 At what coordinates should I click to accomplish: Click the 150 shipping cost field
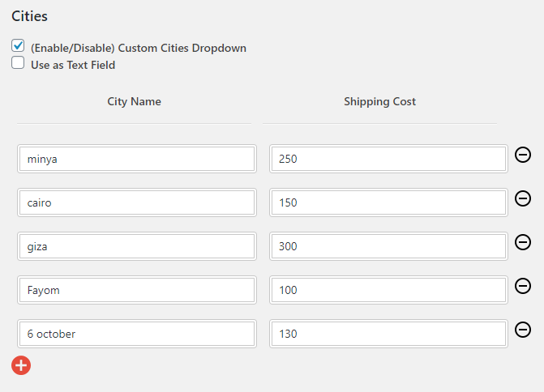pyautogui.click(x=388, y=202)
